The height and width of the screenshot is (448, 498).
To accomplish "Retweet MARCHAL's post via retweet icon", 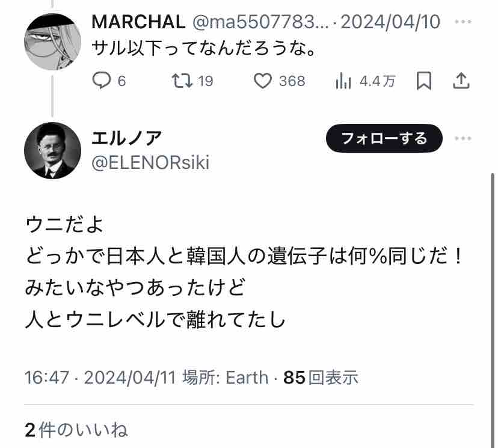I will 192,81.
